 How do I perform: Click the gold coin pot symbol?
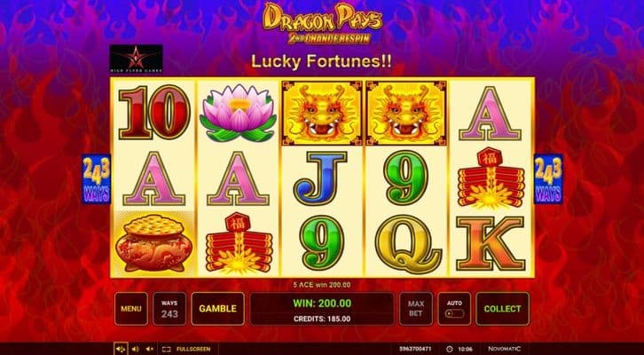coord(153,243)
